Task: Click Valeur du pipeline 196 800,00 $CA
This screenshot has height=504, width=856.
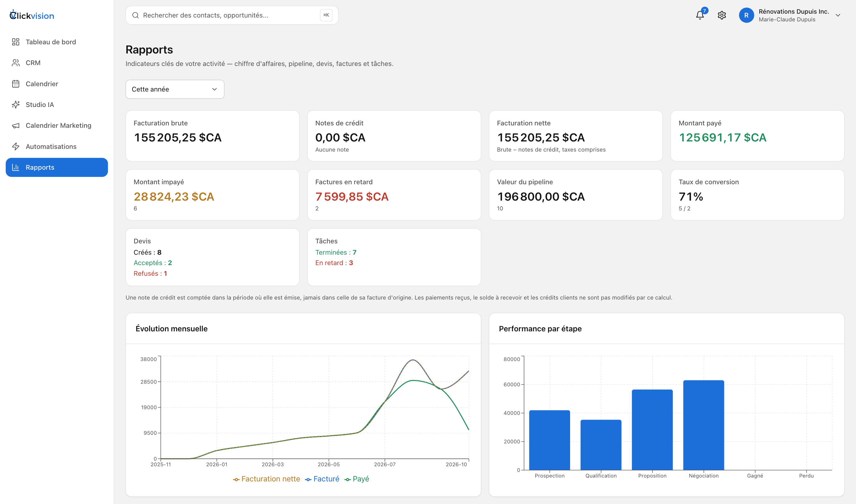Action: 541,197
